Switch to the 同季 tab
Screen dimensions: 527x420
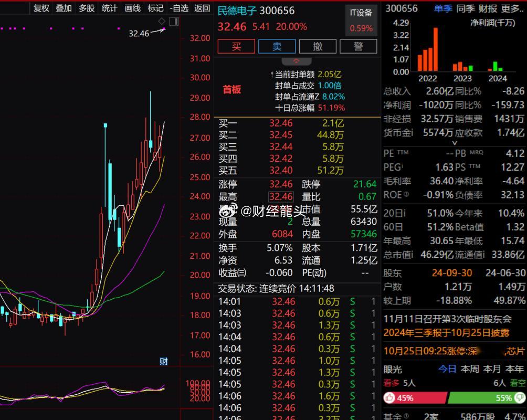pyautogui.click(x=466, y=9)
